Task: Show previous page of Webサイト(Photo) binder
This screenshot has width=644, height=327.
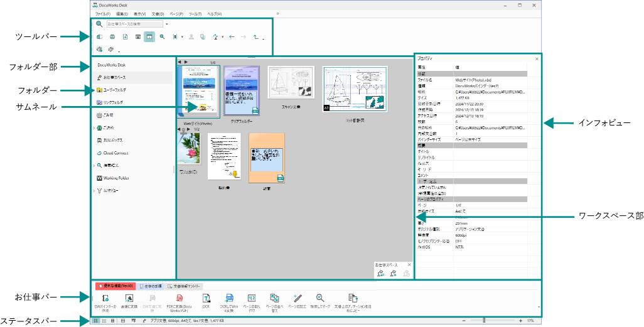Action: click(179, 62)
